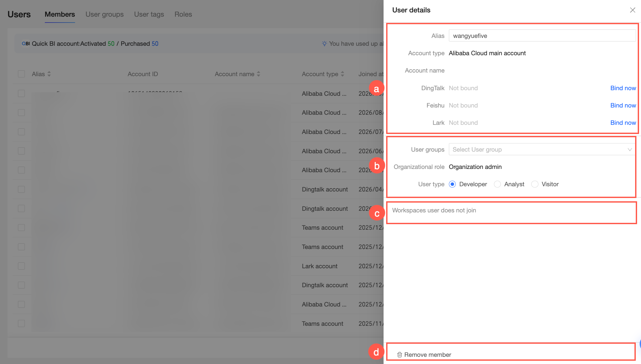
Task: Sort the Alias column
Action: point(49,74)
